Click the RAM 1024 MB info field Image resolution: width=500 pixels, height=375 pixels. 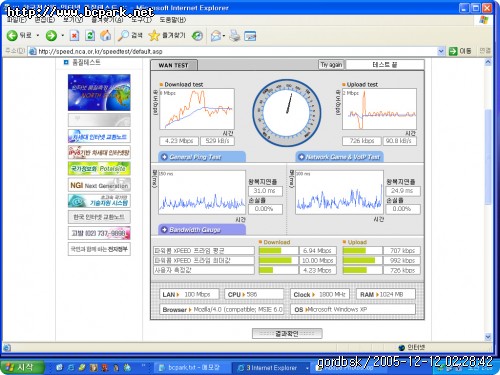tap(386, 294)
